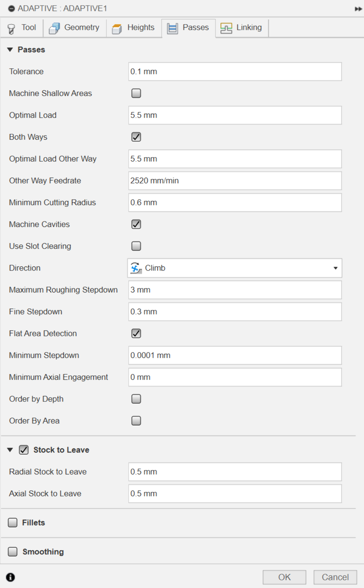The height and width of the screenshot is (588, 364).
Task: Click the Geometry tab cube icon
Action: [x=54, y=28]
